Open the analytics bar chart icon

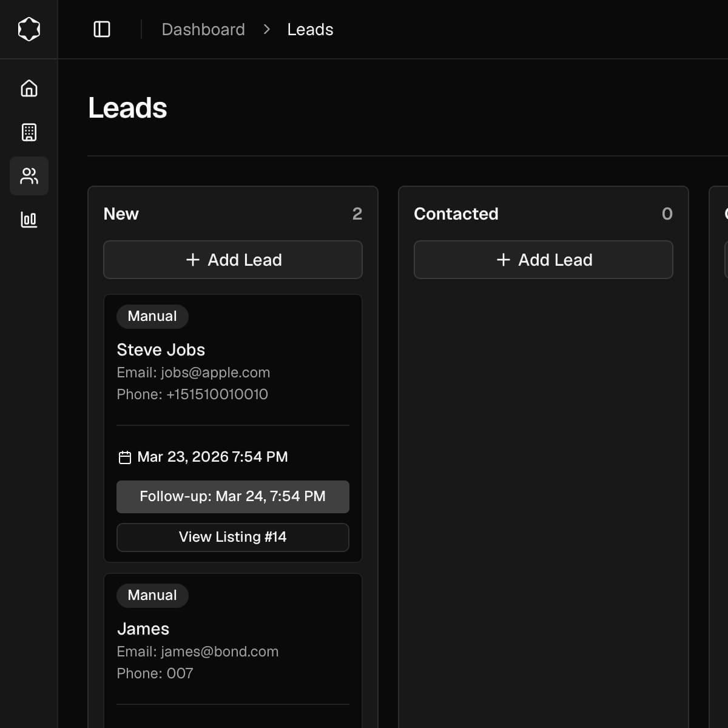(x=29, y=220)
